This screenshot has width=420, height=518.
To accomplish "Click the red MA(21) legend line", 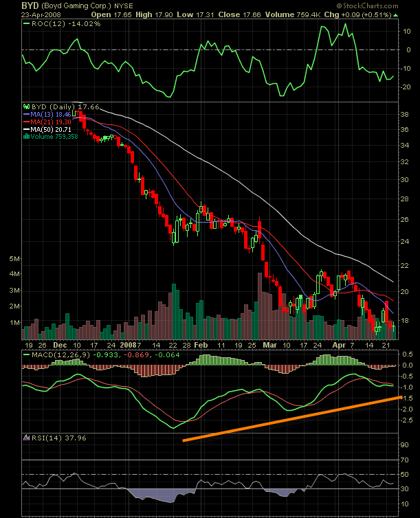I will click(26, 122).
